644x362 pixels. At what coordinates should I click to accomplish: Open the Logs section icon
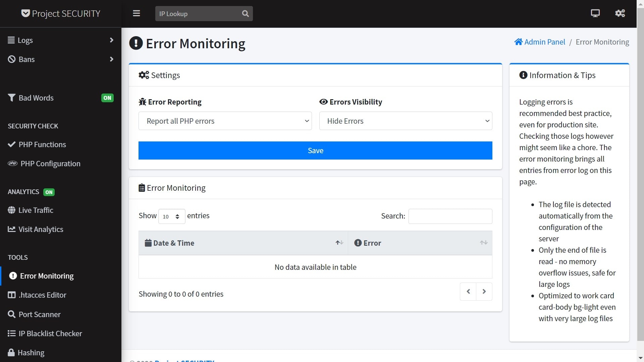click(11, 40)
